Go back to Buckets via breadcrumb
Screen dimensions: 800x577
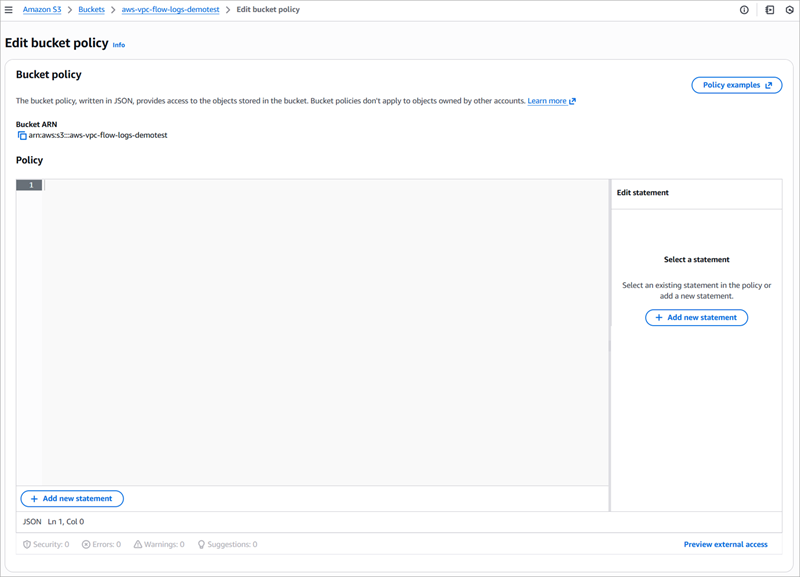[x=91, y=9]
